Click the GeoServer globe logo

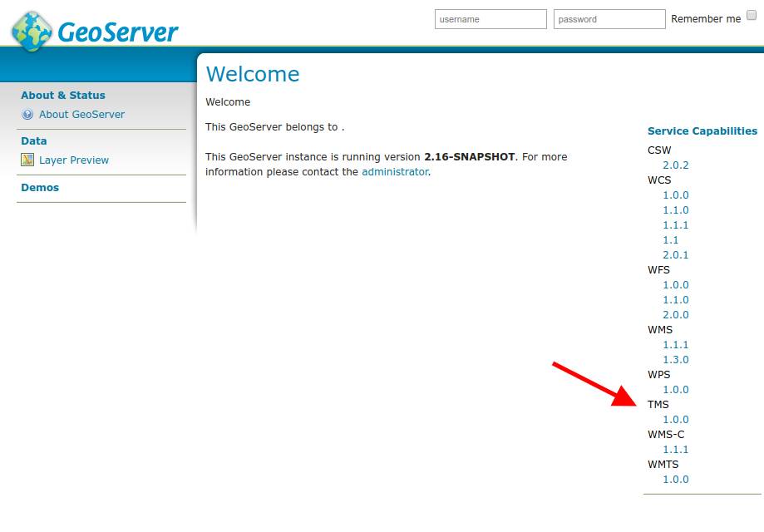32,32
